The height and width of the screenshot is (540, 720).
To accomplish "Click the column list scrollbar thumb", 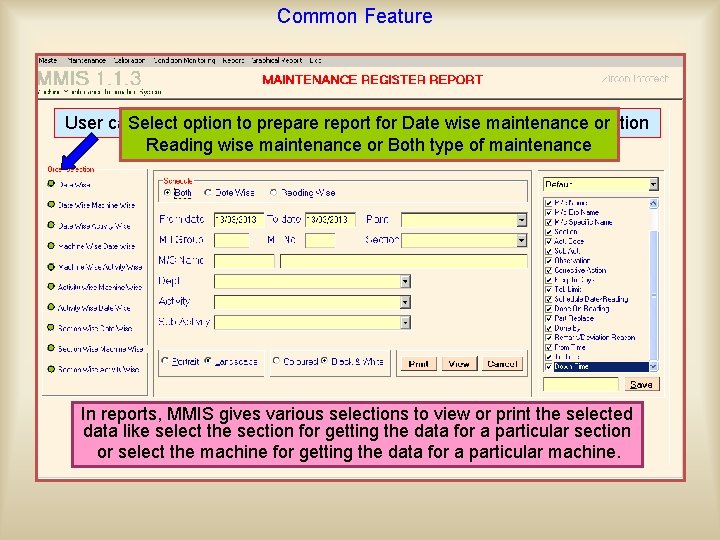I will 653,294.
